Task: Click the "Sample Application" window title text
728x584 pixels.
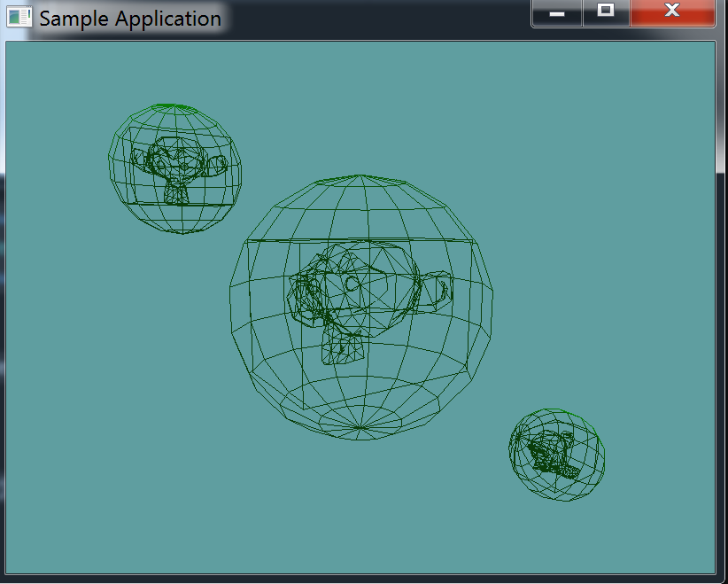Action: pos(130,19)
